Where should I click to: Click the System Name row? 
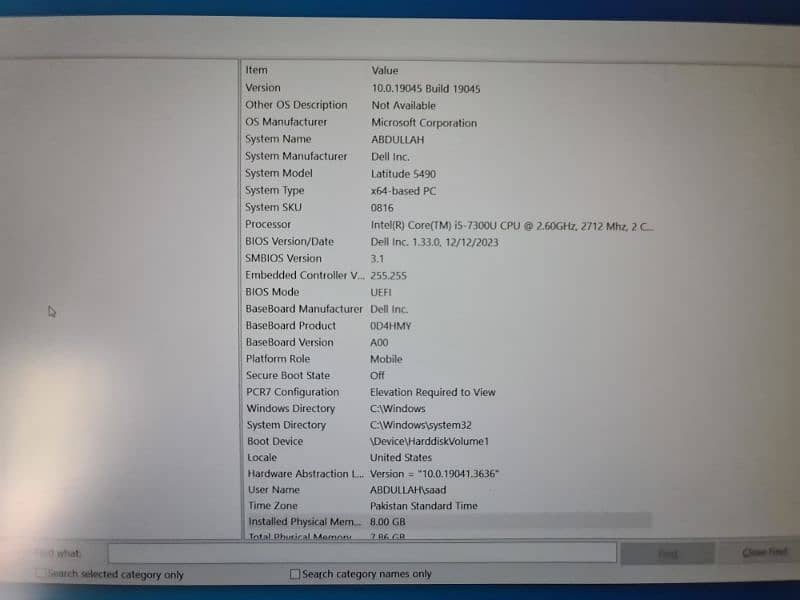278,139
